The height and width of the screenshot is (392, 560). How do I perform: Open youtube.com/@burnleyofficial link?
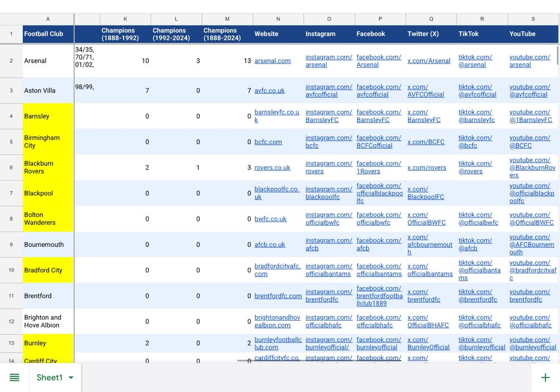tap(533, 344)
